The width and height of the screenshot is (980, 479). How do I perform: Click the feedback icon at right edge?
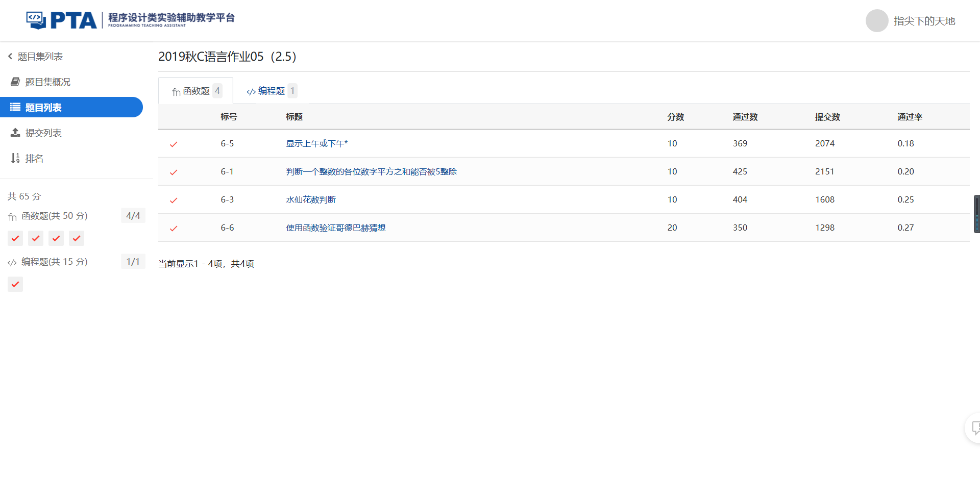(975, 427)
